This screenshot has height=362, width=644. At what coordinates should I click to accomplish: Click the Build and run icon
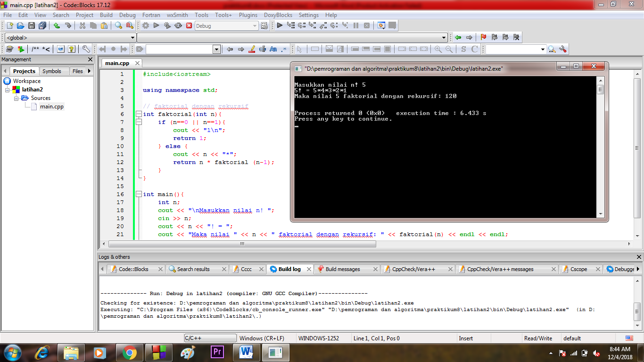(x=167, y=25)
